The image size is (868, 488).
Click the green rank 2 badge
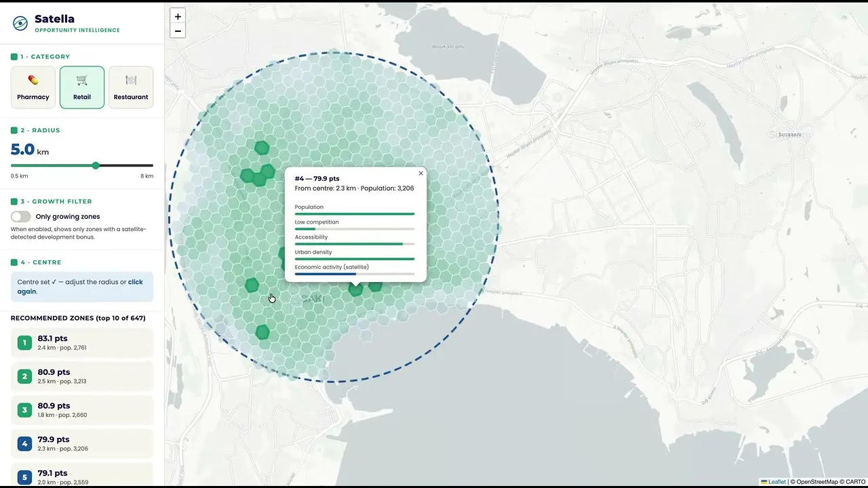24,377
